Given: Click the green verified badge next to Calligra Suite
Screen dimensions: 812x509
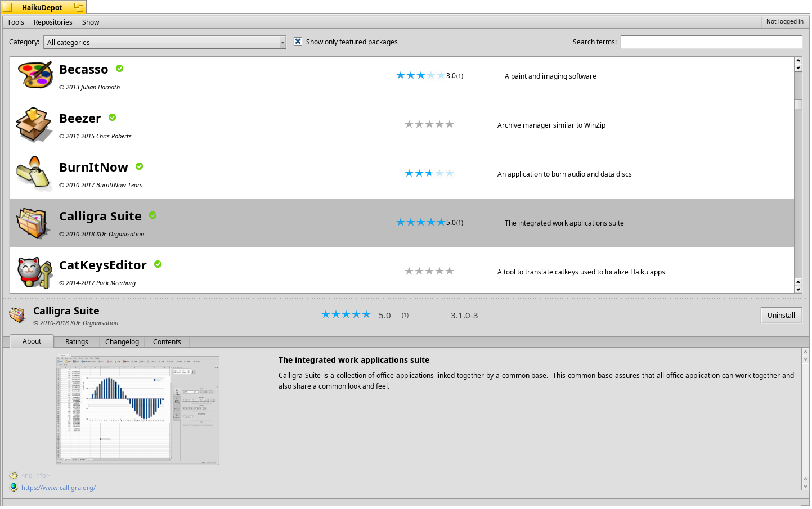Looking at the screenshot, I should pyautogui.click(x=153, y=215).
